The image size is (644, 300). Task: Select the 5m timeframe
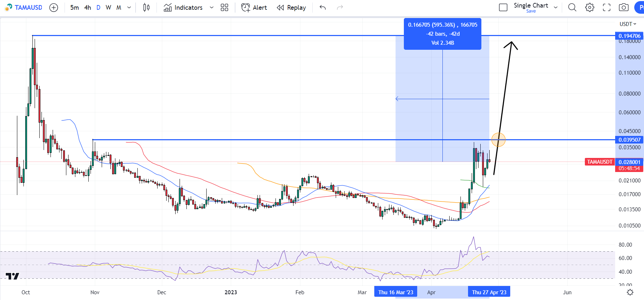click(74, 8)
